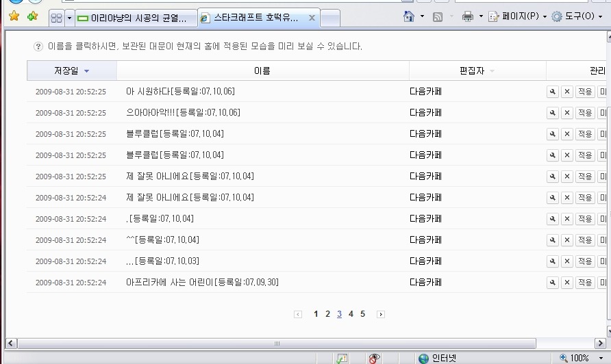Click the Home icon in the toolbar
Image resolution: width=611 pixels, height=364 pixels.
point(409,16)
